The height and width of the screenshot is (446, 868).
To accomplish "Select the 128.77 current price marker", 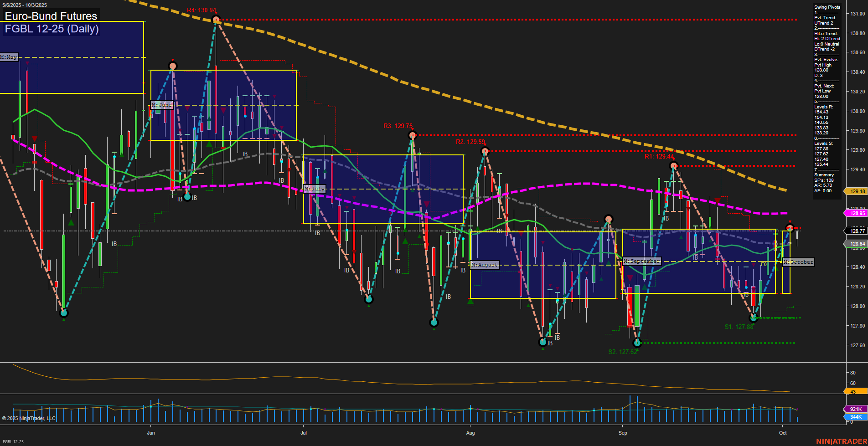I will 855,231.
